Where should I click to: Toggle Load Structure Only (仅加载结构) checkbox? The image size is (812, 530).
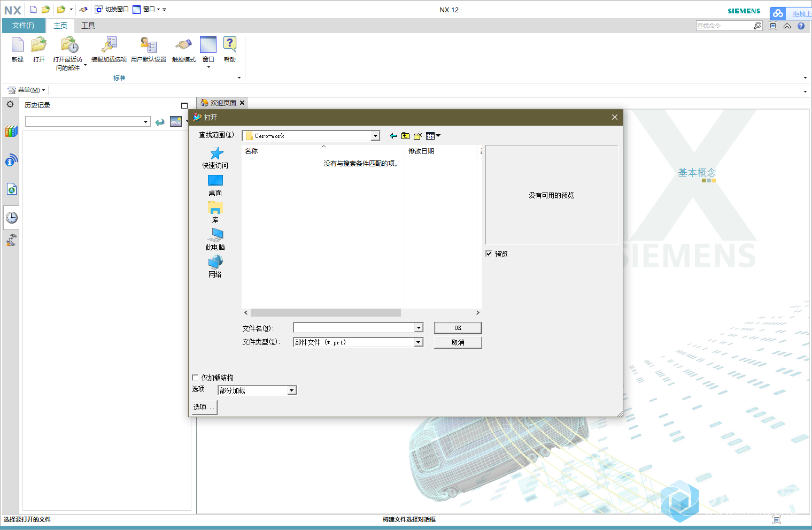(x=195, y=378)
